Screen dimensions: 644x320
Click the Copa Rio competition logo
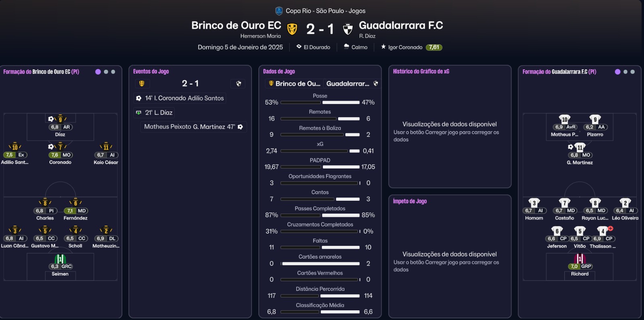279,10
